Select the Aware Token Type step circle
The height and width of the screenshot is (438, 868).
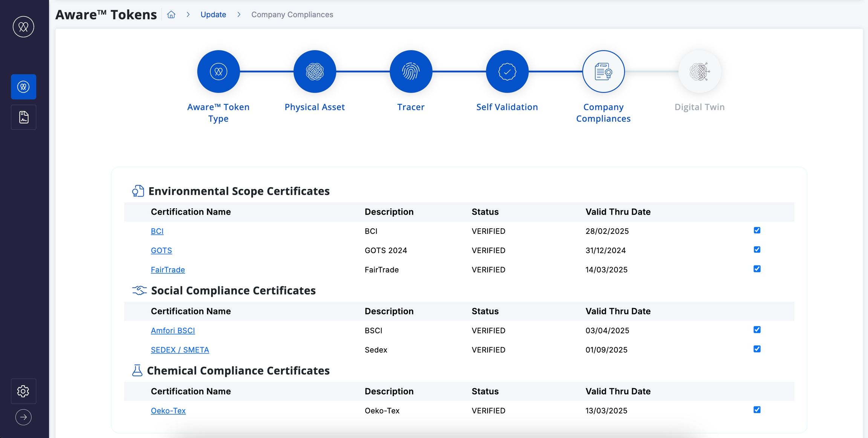[x=219, y=72]
